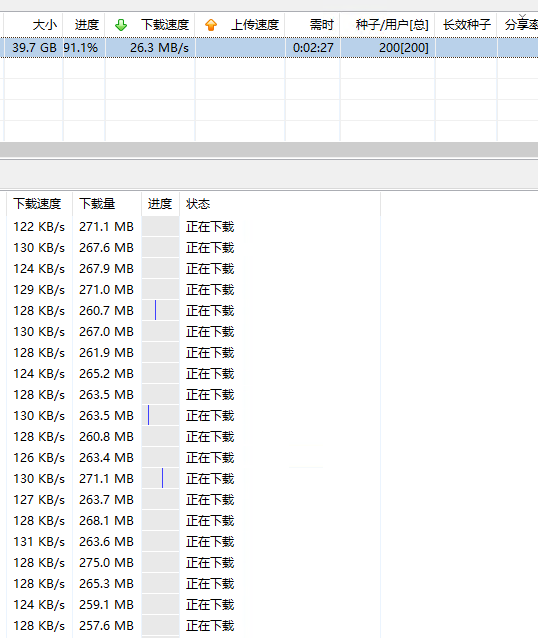Click progress bar of 260.7 MB peer

pos(160,311)
